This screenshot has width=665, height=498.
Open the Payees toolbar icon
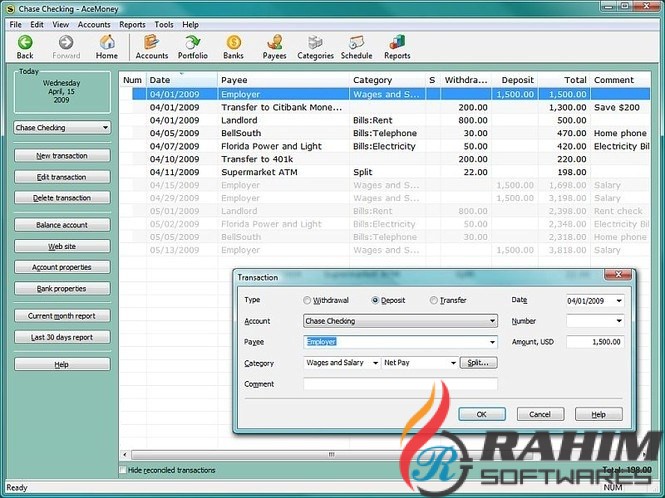pos(274,47)
